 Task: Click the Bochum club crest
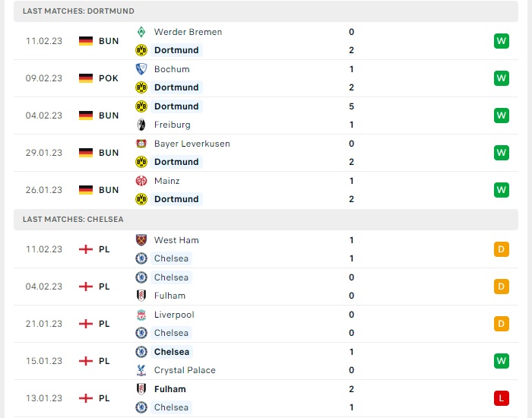click(141, 69)
